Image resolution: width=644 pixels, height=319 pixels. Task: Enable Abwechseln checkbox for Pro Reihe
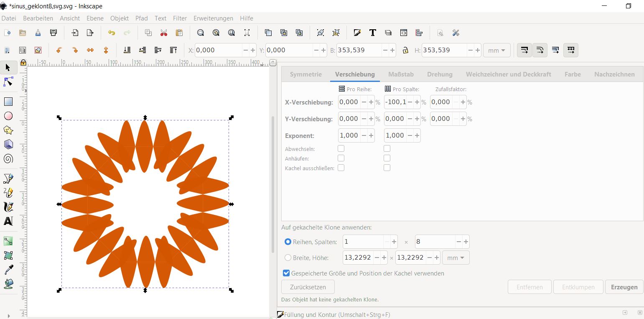point(341,148)
